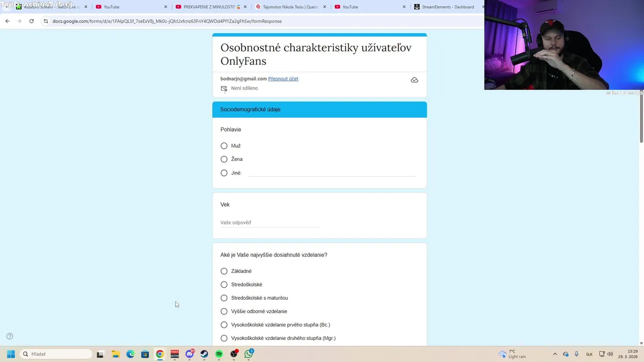Open Discord from the taskbar
This screenshot has height=362, width=644.
[x=190, y=354]
